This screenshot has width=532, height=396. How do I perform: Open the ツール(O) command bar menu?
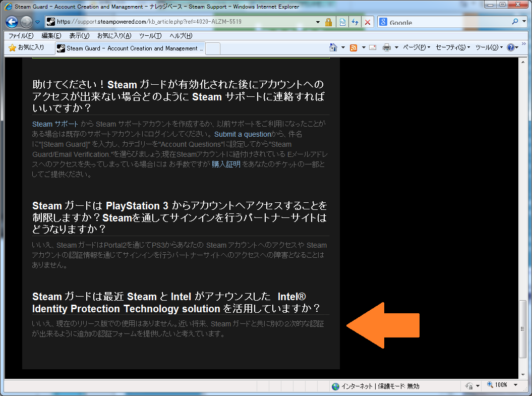point(489,47)
